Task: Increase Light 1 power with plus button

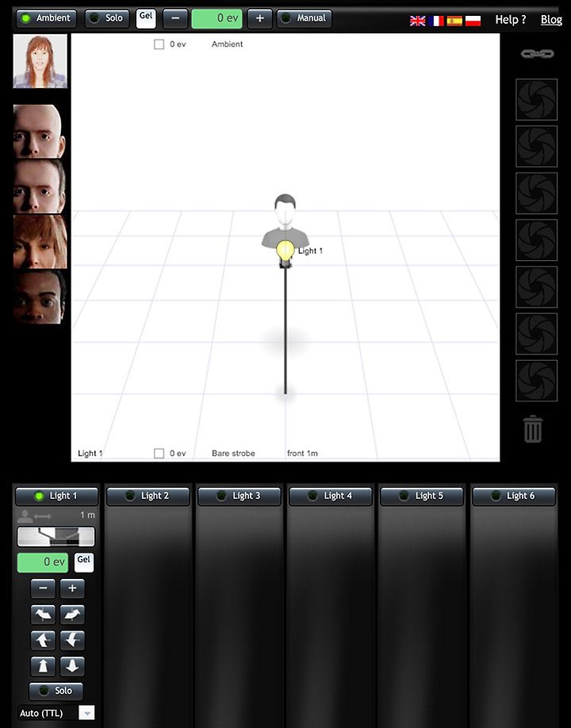Action: point(72,588)
